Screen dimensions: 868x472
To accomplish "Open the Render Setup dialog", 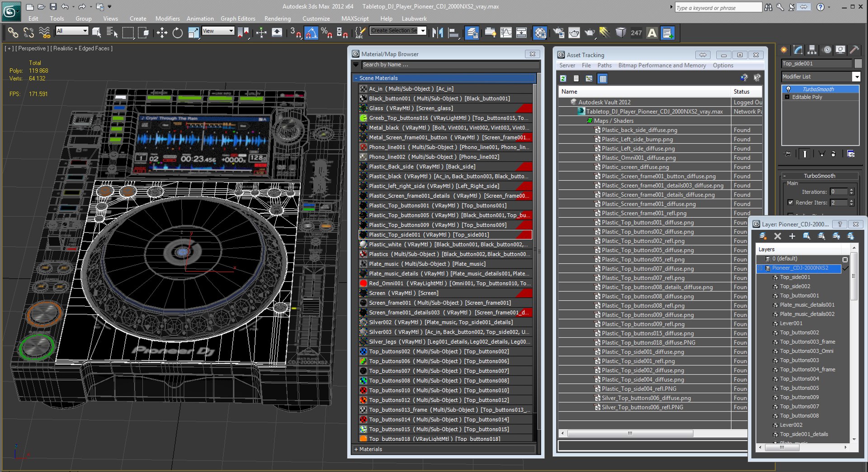I will tap(559, 33).
